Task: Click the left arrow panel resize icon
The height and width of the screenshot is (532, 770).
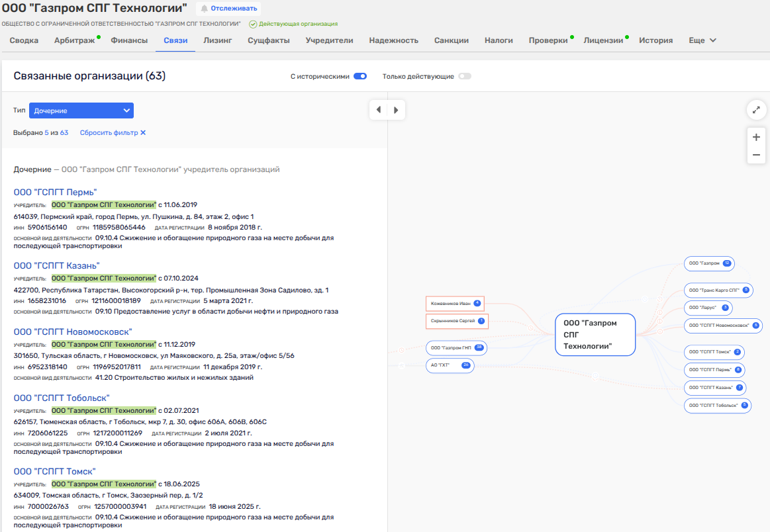Action: point(378,110)
